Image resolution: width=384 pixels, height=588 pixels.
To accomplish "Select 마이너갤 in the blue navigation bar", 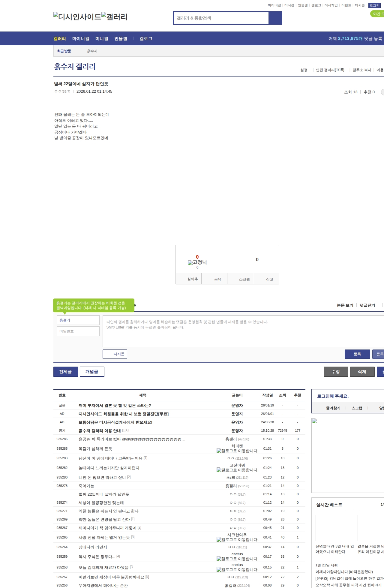I will point(81,39).
